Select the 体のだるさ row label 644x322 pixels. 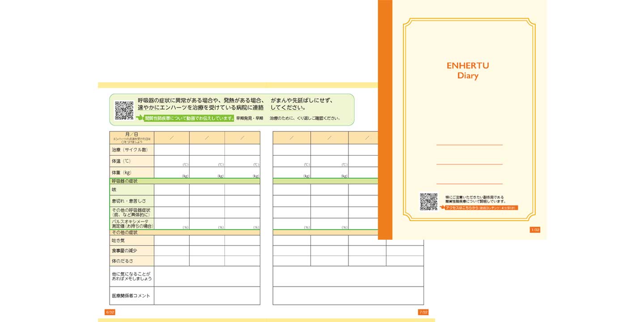coord(132,261)
